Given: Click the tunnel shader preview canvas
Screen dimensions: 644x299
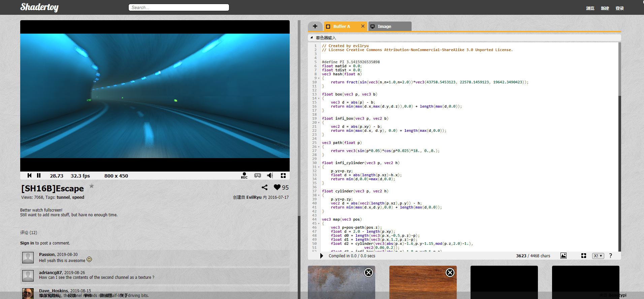Looking at the screenshot, I should (155, 96).
